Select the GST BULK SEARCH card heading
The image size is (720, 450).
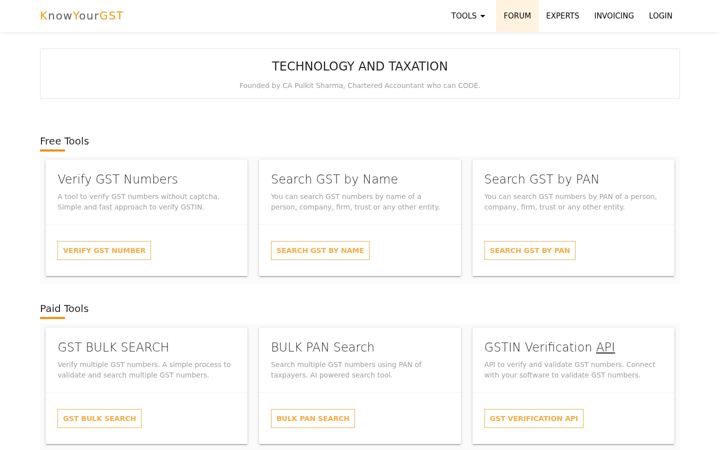113,347
